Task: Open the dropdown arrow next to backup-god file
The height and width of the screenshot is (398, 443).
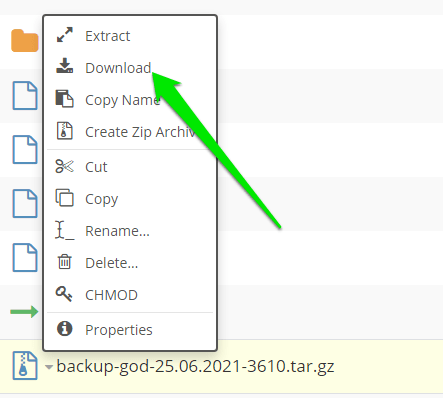Action: tap(49, 367)
